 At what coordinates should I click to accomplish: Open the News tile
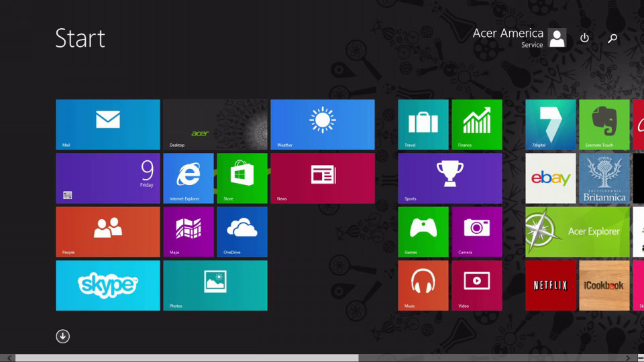[x=323, y=178]
